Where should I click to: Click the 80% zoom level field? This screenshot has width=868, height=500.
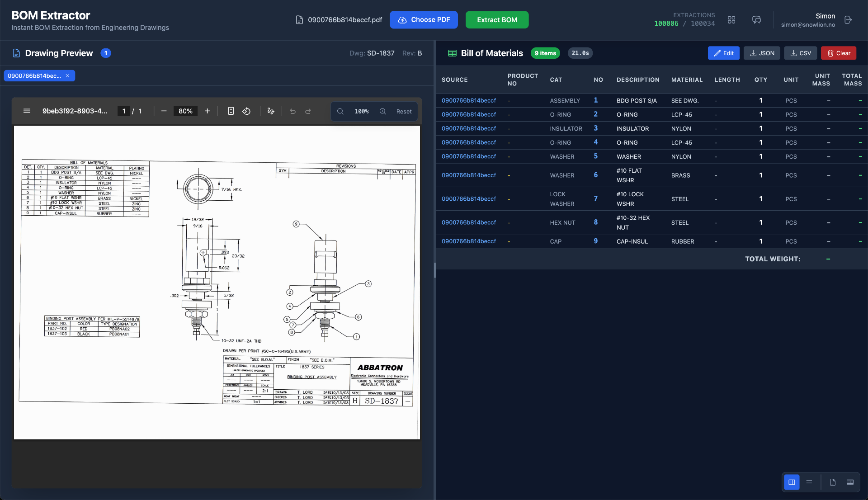[x=185, y=111]
